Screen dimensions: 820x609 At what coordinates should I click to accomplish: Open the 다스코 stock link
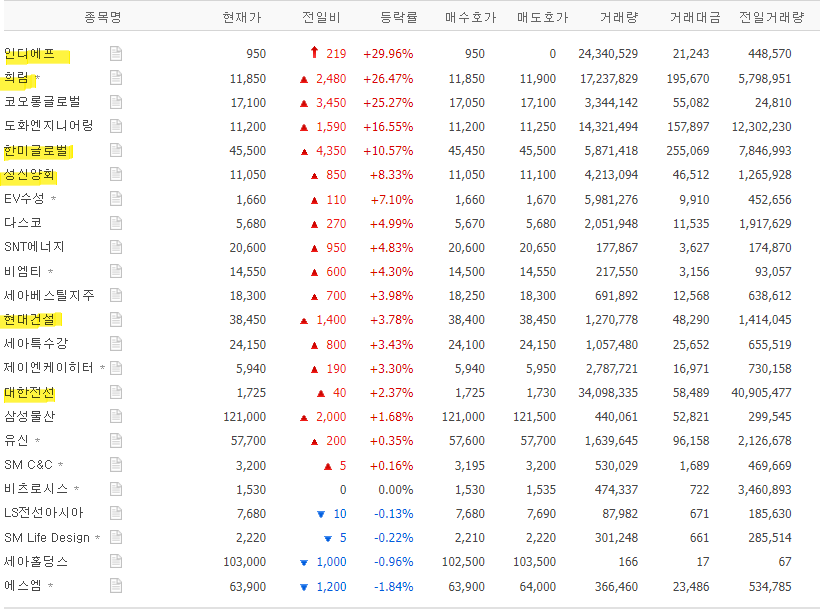[x=22, y=223]
